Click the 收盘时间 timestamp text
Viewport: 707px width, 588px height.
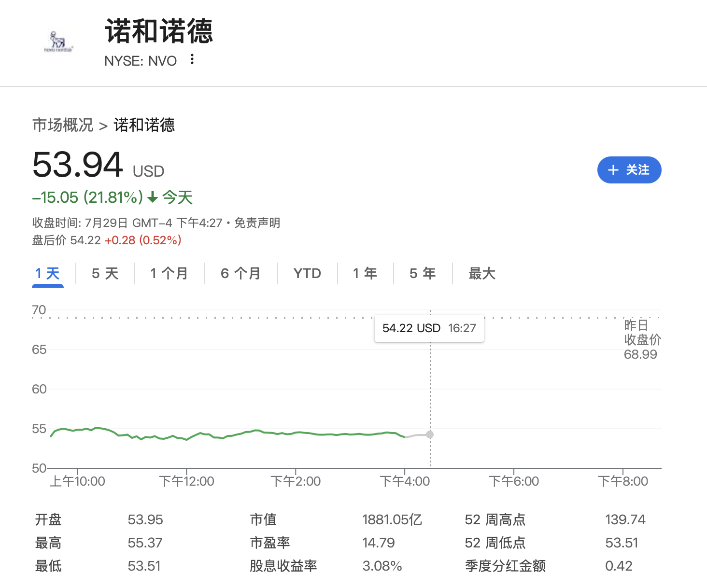pyautogui.click(x=127, y=223)
